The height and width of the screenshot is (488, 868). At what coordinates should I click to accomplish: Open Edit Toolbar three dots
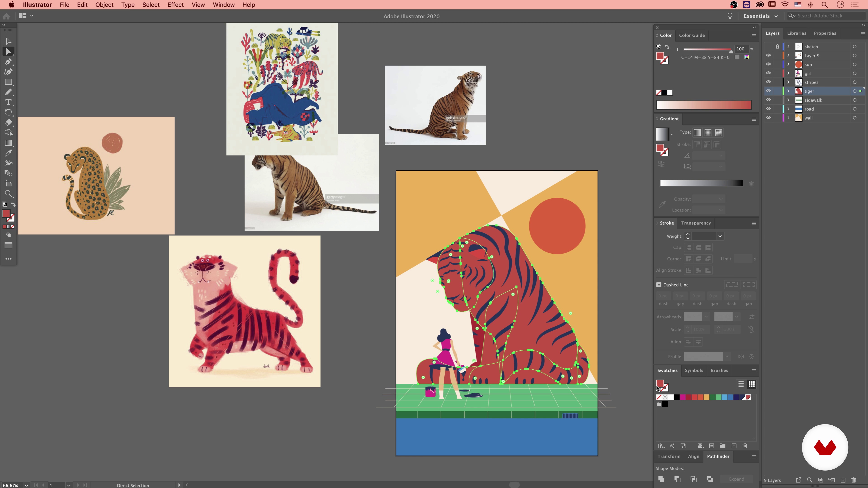[x=8, y=259]
